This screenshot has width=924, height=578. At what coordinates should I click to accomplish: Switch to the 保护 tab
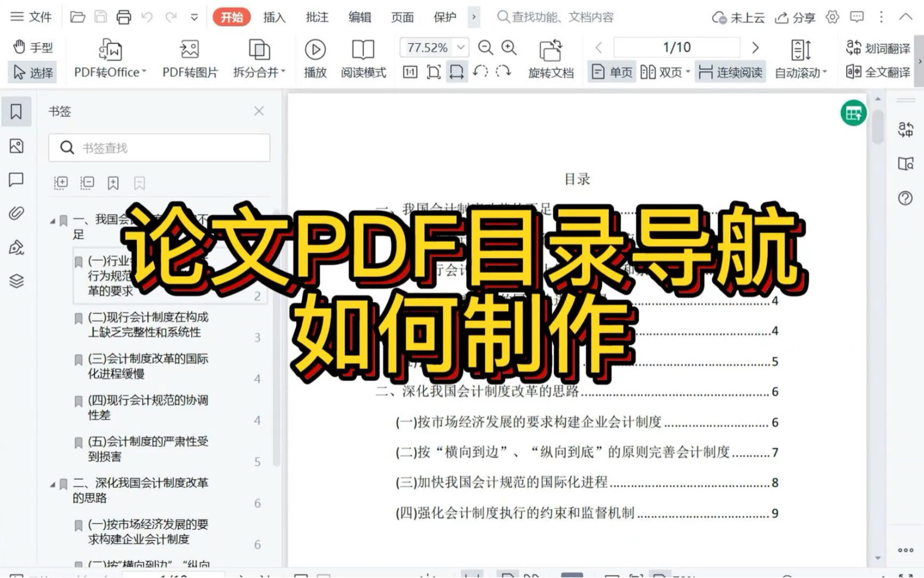click(x=444, y=17)
